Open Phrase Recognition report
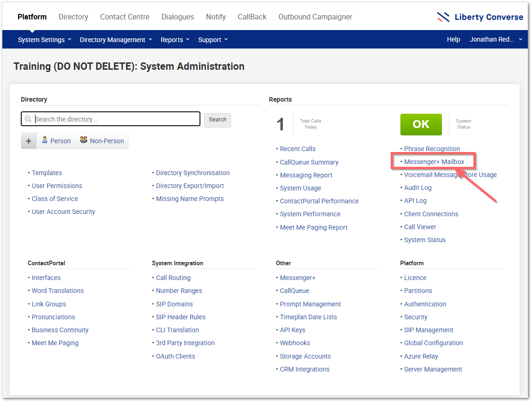 [432, 149]
